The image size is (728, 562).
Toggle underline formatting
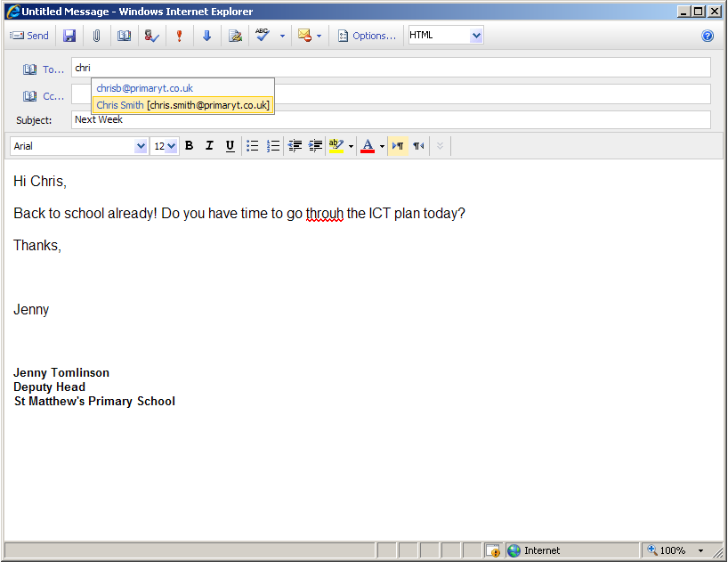pos(230,146)
